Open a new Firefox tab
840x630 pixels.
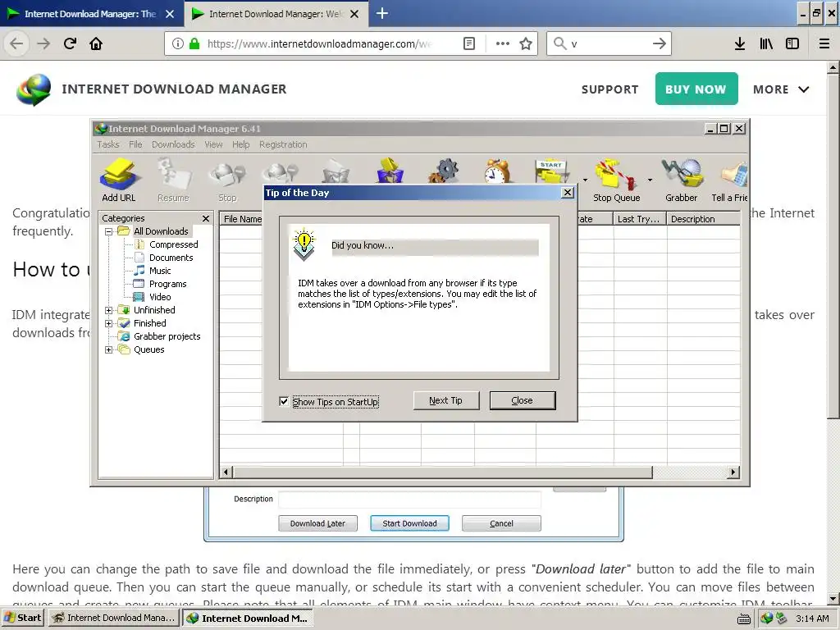click(x=382, y=13)
